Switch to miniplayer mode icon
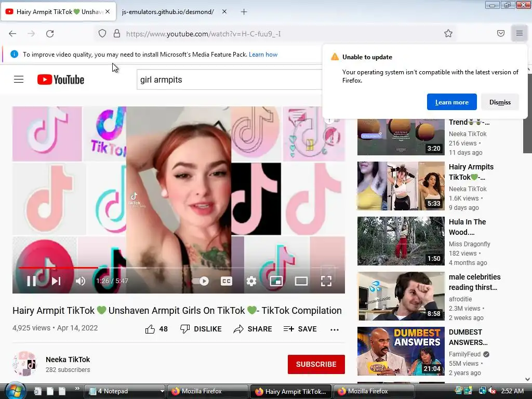This screenshot has height=399, width=532. (x=276, y=281)
